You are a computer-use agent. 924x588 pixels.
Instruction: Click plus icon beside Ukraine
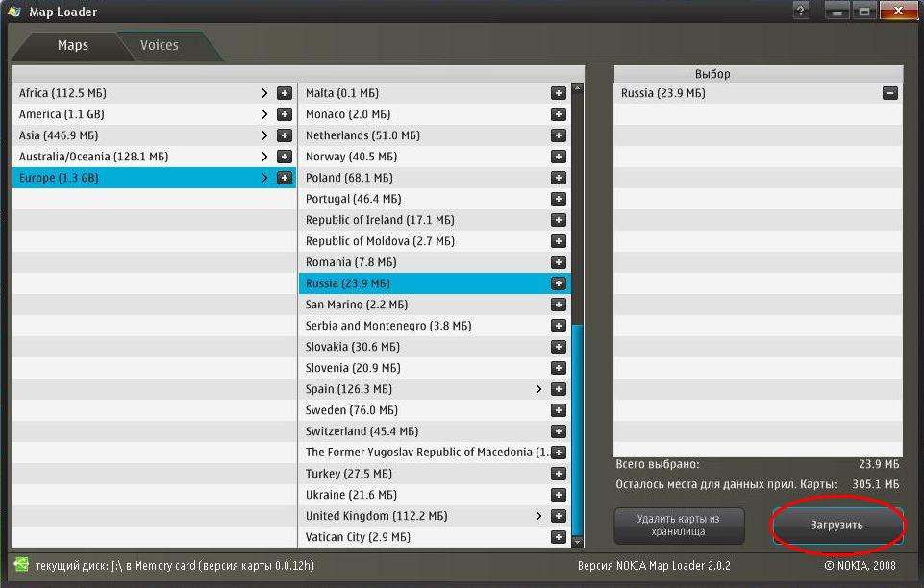point(558,495)
